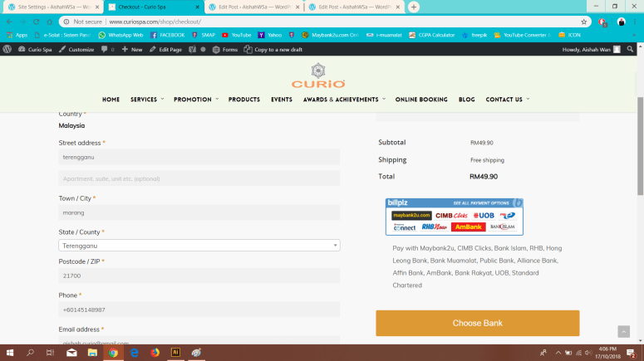The height and width of the screenshot is (361, 644).
Task: Click the Apartment, suite, unit field
Action: click(x=199, y=178)
